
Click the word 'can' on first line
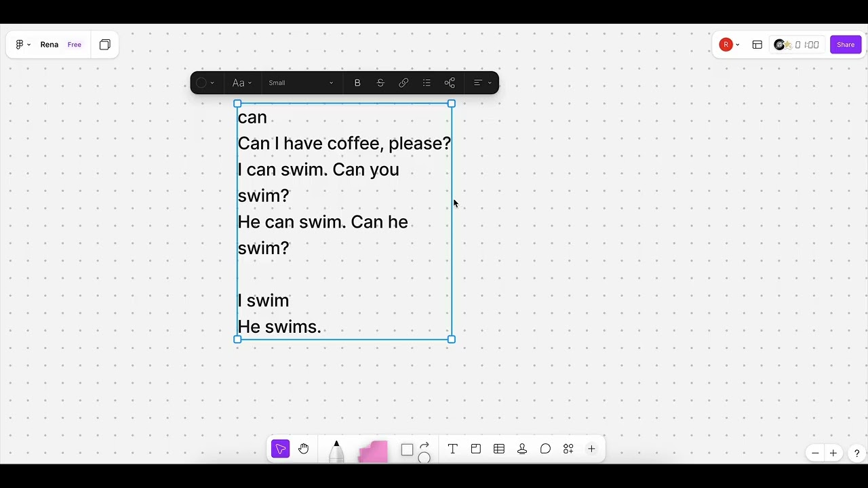[x=252, y=118]
